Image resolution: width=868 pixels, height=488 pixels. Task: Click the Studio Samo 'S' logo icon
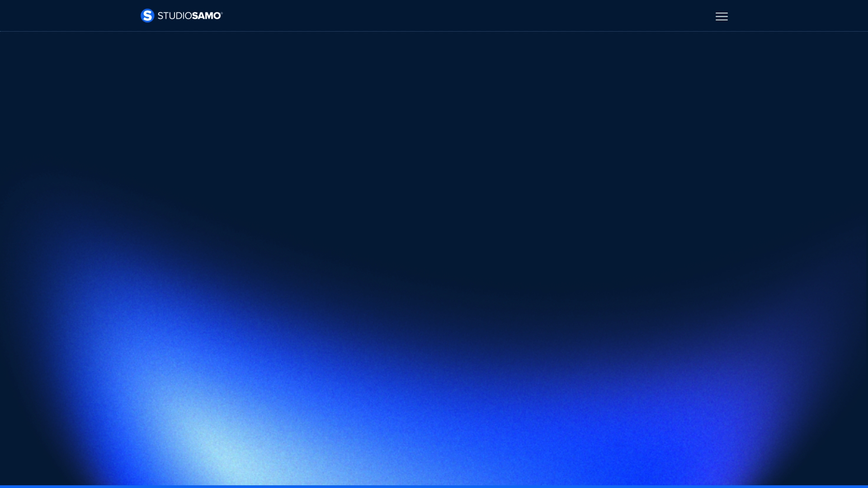(x=146, y=15)
